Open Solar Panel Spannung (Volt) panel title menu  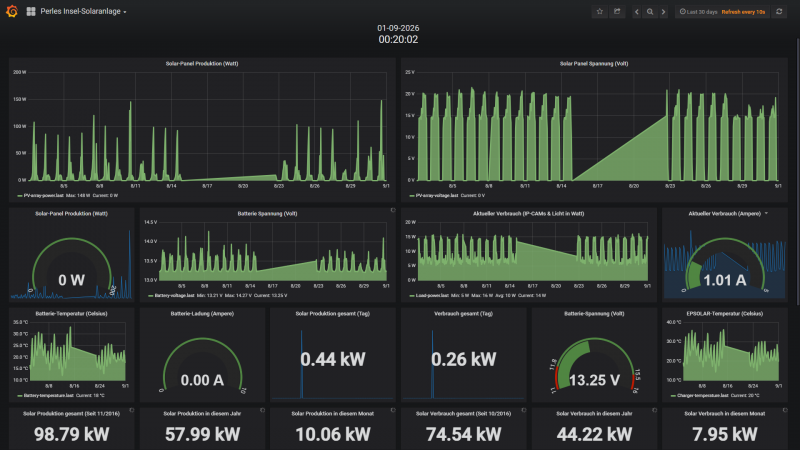click(x=594, y=64)
